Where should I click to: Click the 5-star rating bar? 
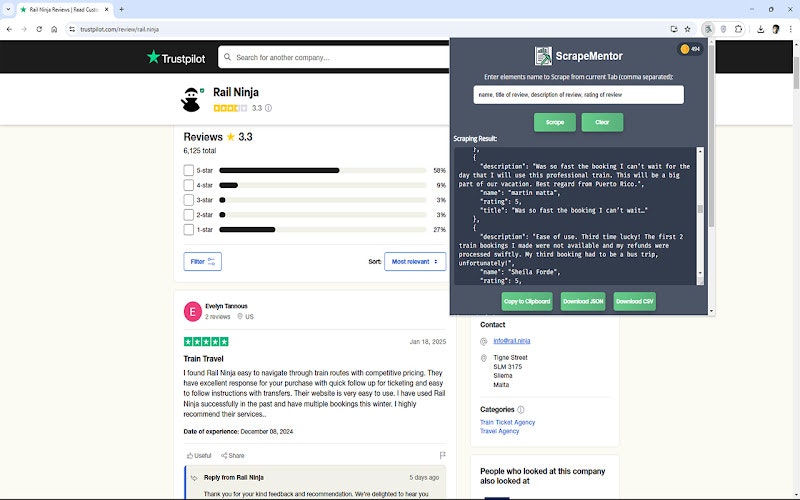(x=322, y=170)
